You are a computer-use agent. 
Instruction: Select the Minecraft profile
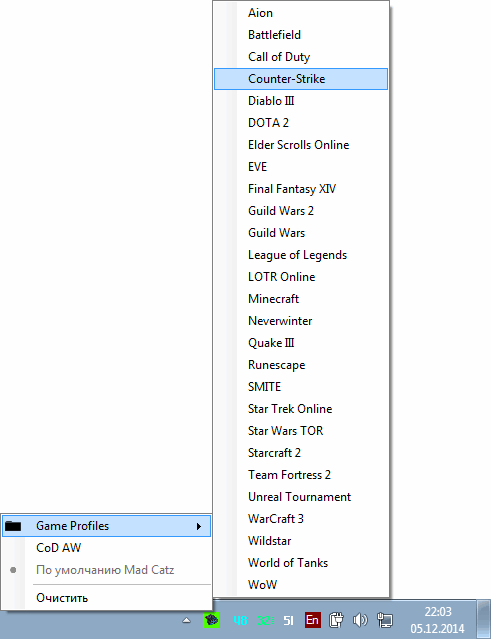point(301,299)
